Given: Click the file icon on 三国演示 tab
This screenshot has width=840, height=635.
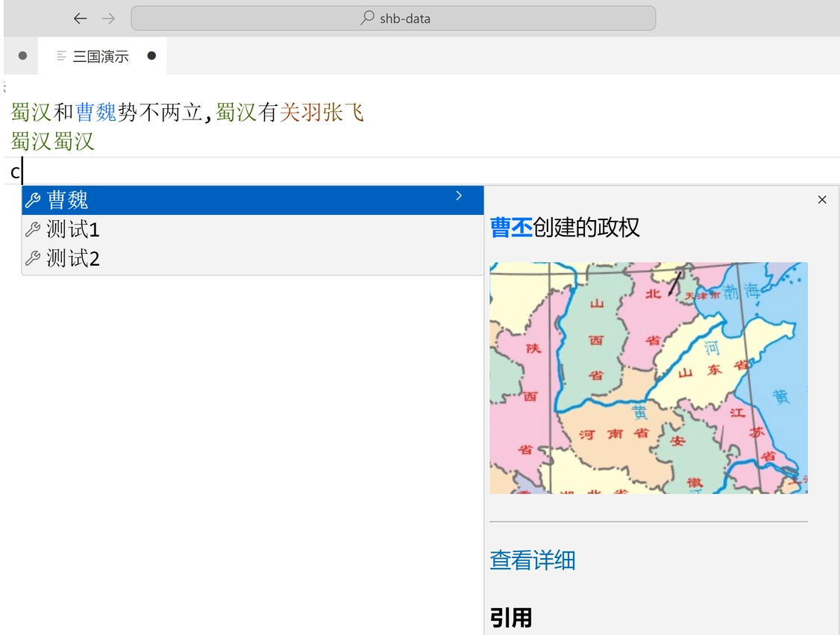Looking at the screenshot, I should coord(62,56).
